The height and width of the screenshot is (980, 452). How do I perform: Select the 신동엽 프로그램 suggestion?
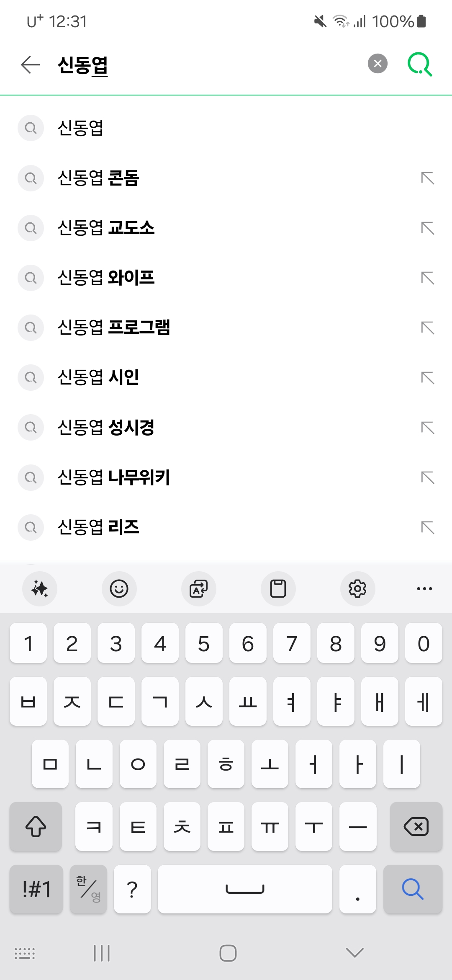coord(114,328)
